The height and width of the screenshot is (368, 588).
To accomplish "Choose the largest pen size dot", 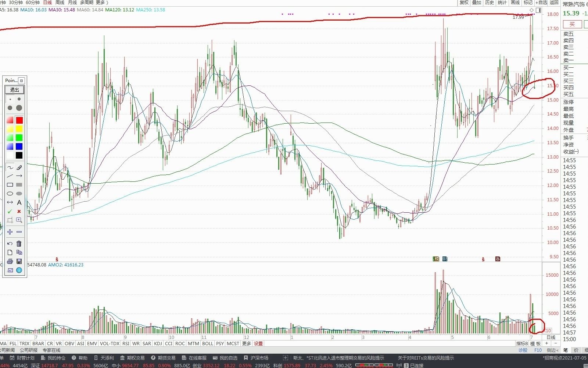I will point(19,108).
